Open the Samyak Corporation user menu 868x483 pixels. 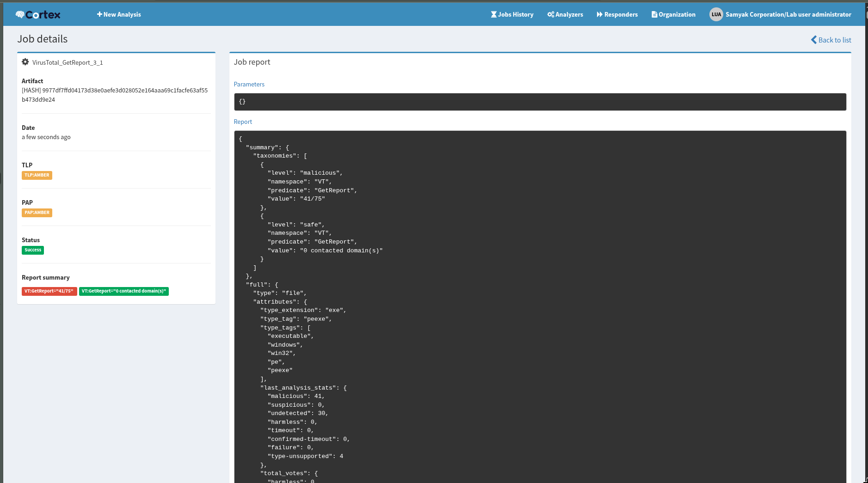tap(780, 14)
